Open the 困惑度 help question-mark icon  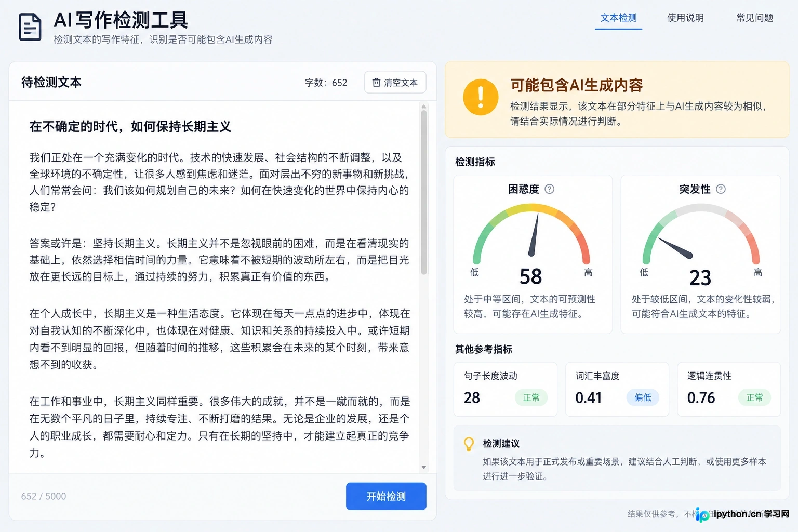pyautogui.click(x=549, y=189)
